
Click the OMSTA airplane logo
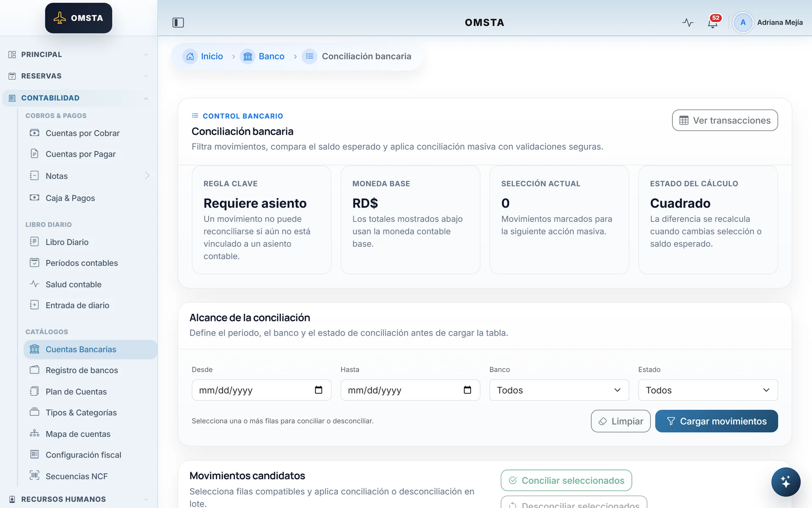(79, 18)
